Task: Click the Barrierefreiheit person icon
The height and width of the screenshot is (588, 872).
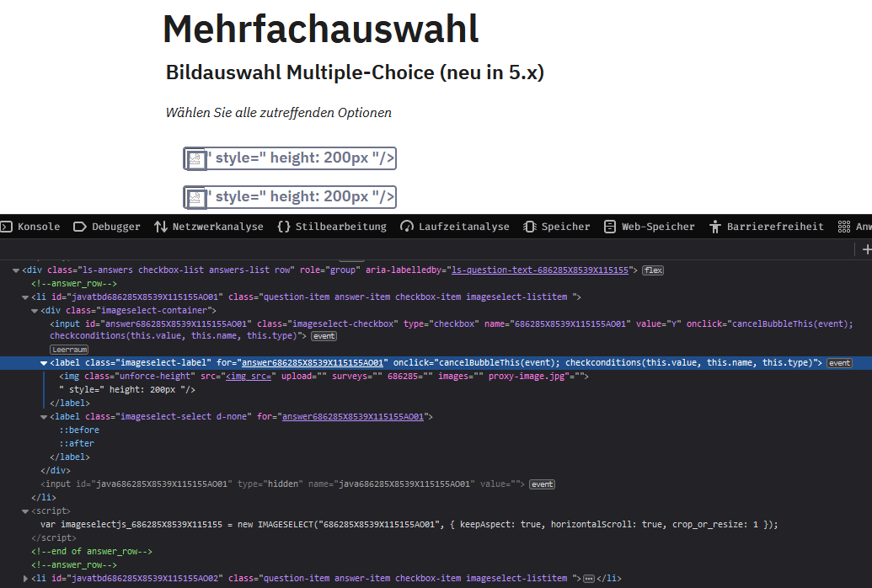Action: [715, 227]
